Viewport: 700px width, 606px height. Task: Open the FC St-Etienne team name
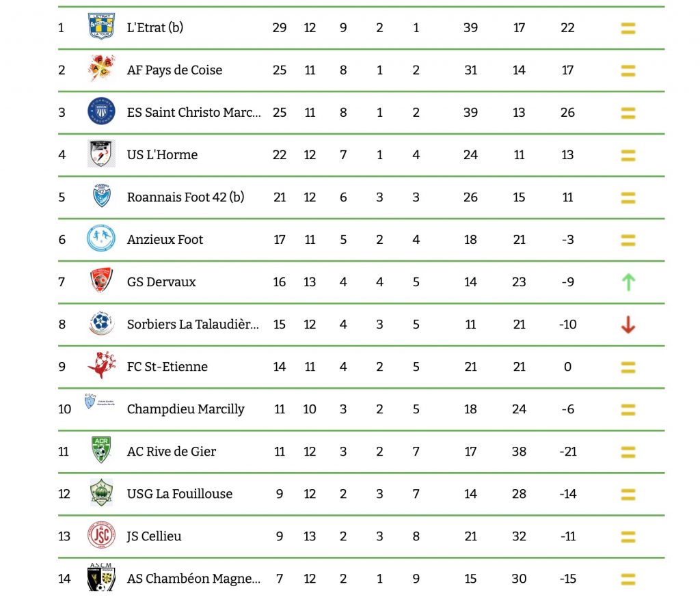point(167,366)
